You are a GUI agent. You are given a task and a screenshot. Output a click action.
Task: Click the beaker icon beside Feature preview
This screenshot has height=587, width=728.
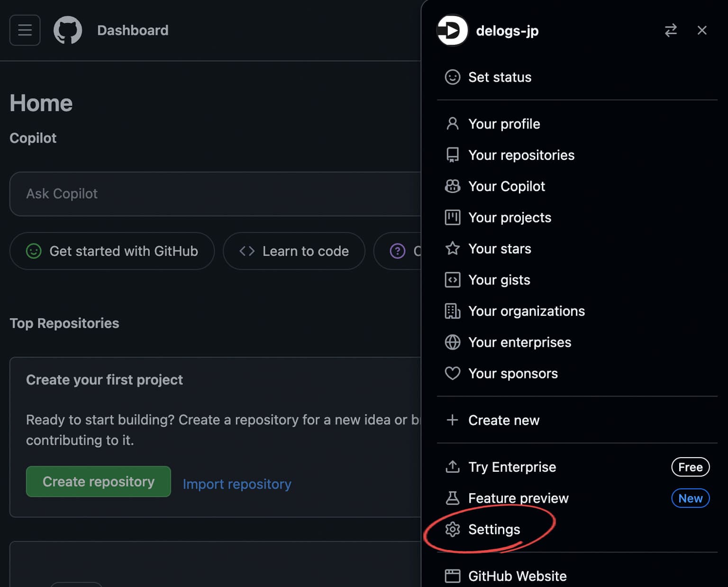tap(453, 498)
